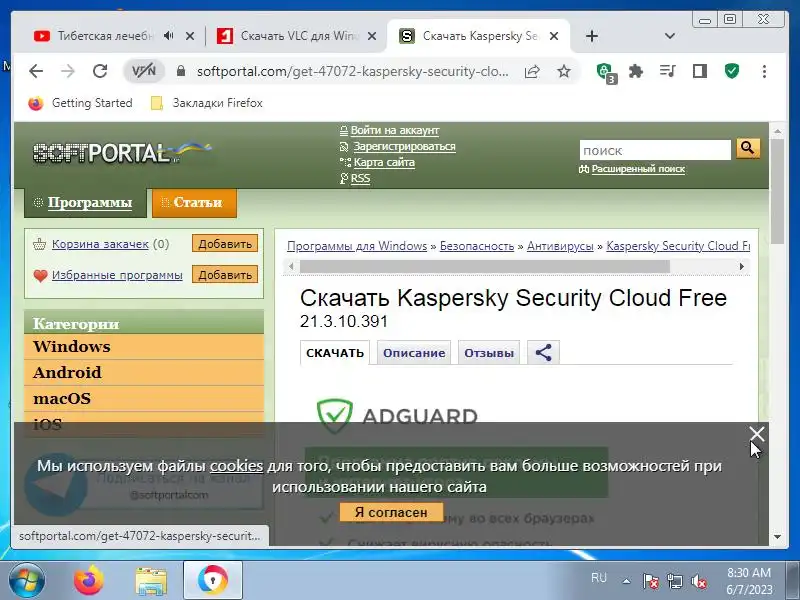This screenshot has width=800, height=600.
Task: Open the Антивирусы breadcrumb
Action: [x=560, y=246]
